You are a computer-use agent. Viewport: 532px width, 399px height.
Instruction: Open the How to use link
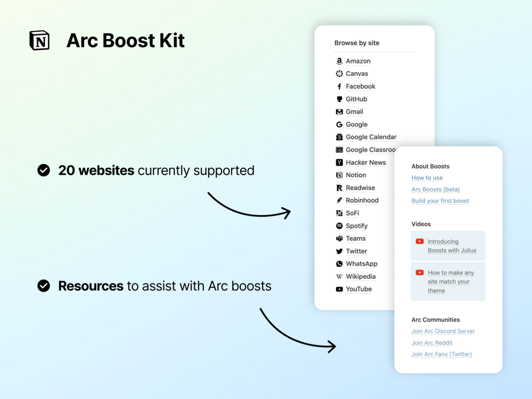(x=427, y=178)
